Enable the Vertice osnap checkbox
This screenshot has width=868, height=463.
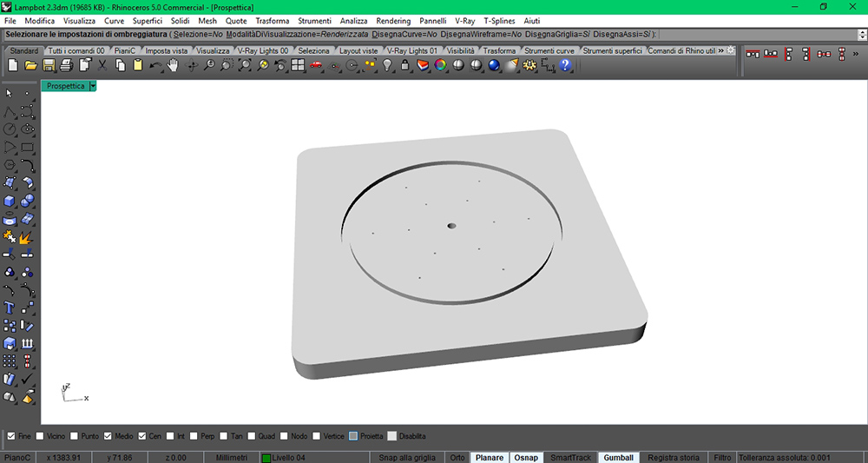pyautogui.click(x=316, y=436)
